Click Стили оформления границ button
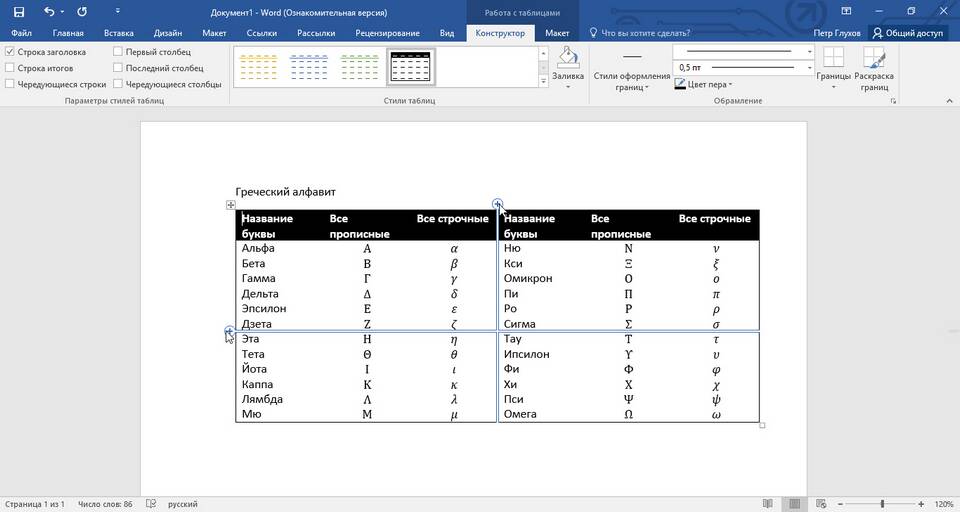The image size is (960, 512). coord(632,70)
